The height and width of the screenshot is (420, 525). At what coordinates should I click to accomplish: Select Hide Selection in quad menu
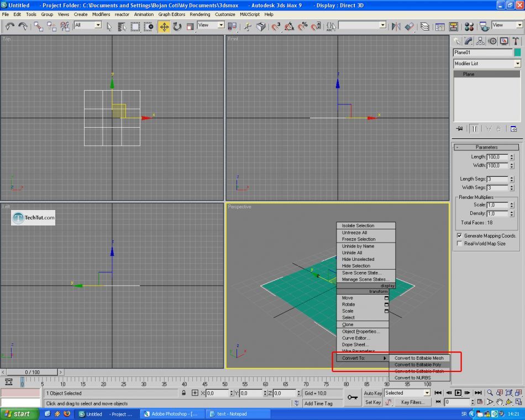coord(366,266)
